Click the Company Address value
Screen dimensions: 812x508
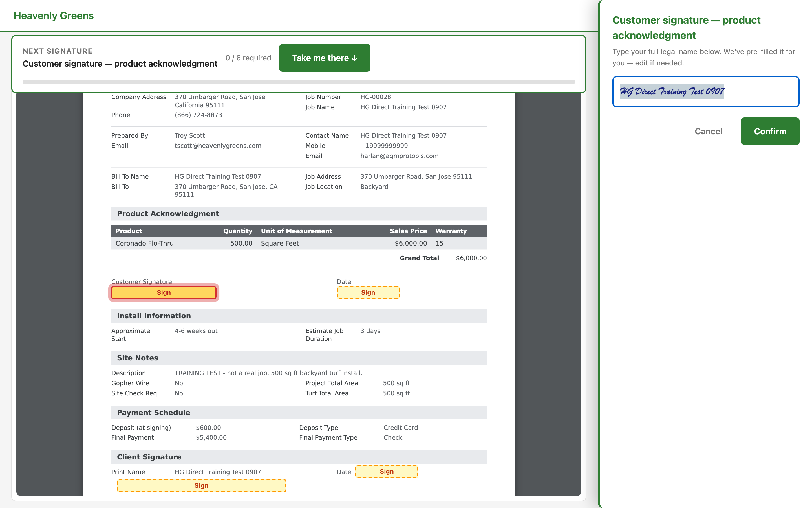tap(220, 101)
